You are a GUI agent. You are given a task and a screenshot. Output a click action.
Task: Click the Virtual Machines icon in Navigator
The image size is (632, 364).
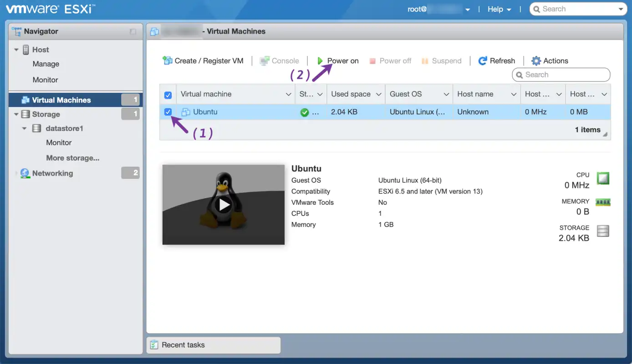[x=25, y=100]
